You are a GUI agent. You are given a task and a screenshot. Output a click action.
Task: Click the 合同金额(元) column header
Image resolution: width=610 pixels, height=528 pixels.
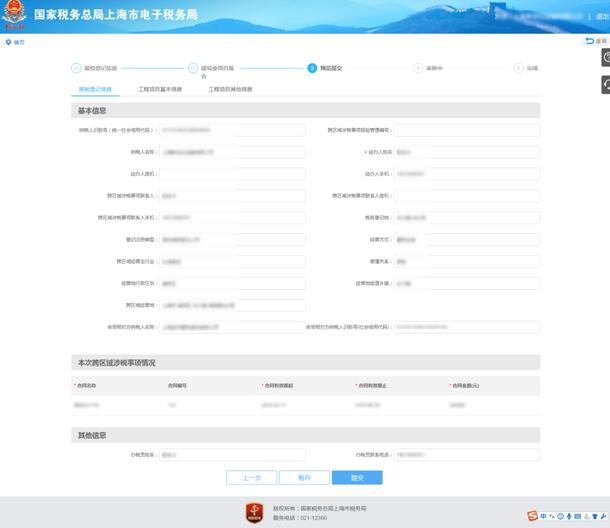tap(466, 386)
